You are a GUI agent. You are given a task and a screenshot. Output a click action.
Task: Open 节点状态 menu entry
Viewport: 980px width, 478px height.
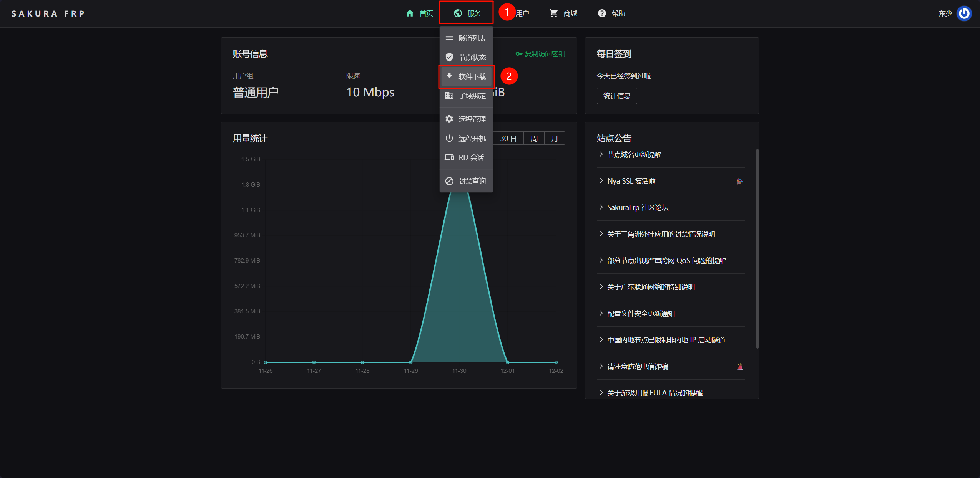472,58
